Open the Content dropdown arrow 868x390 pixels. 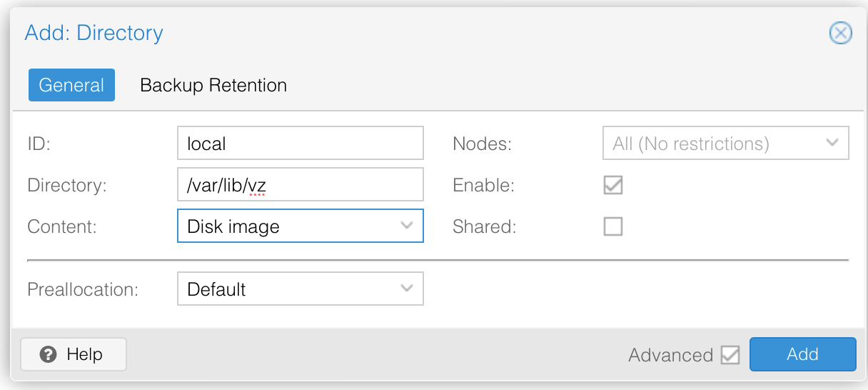(x=407, y=226)
